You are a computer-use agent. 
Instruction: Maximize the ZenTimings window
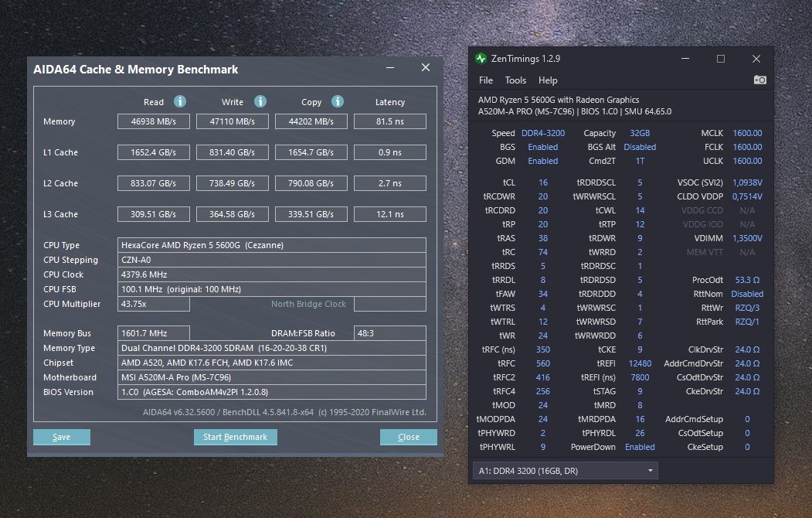[x=720, y=59]
